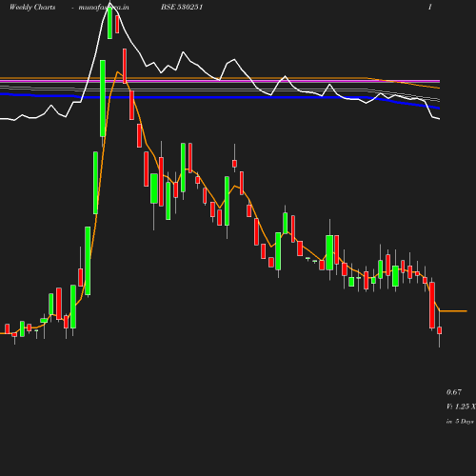The height and width of the screenshot is (476, 476).
Task: Click the 0.67 price value
Action: click(454, 392)
